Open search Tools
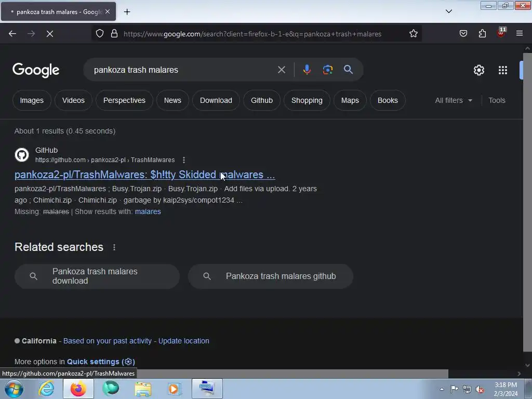 coord(497,100)
